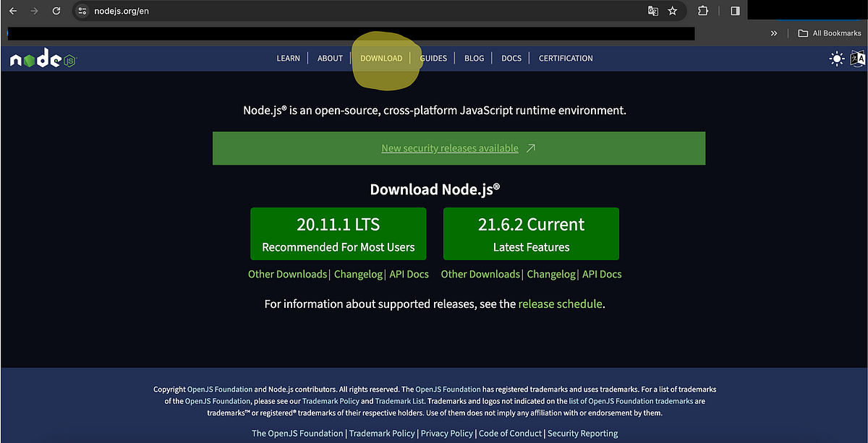Show hidden bookmarks via double-chevron on bookmarks bar
This screenshot has width=868, height=443.
point(773,33)
